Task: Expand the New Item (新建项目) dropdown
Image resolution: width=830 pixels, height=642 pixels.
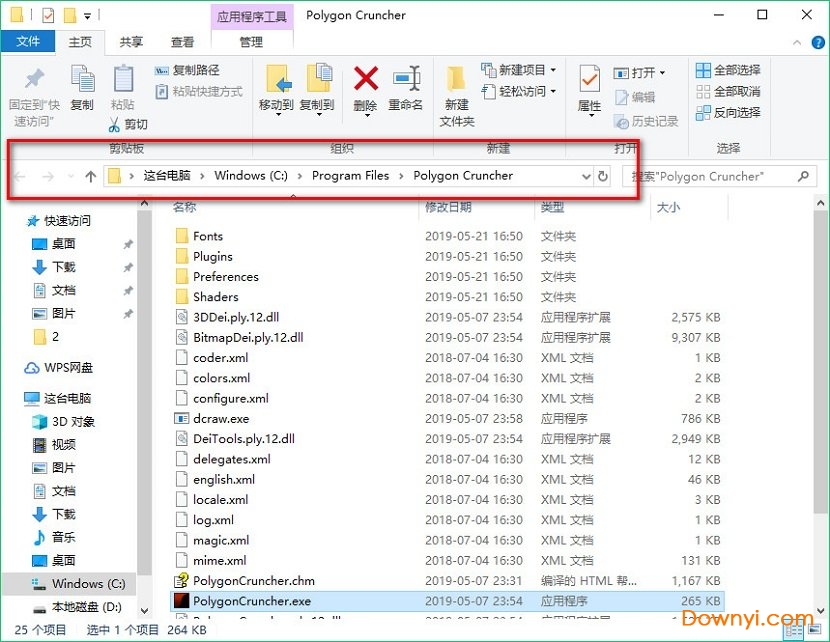Action: 518,70
